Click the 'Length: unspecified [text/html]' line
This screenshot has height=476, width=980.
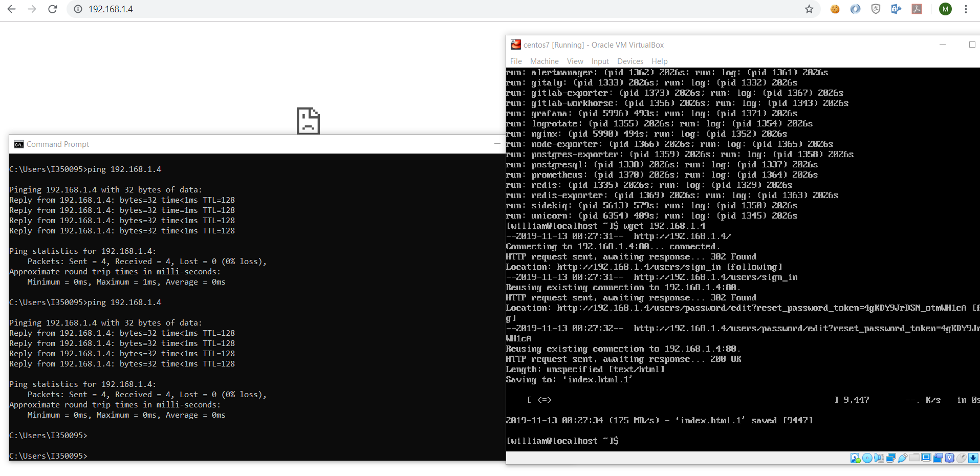585,369
